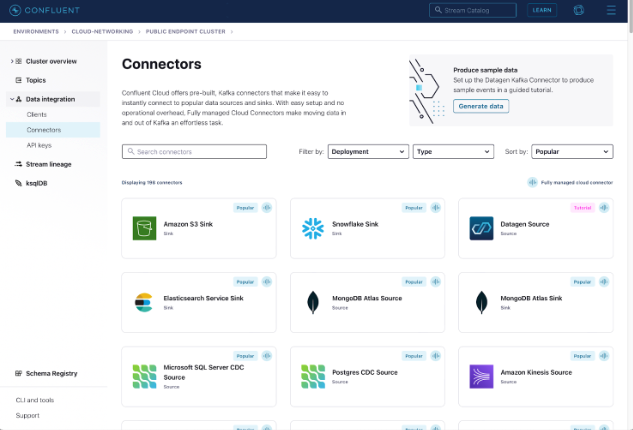Screen dimensions: 633x430
Task: Open the MongoDB Atlas Source title
Action: coord(367,298)
